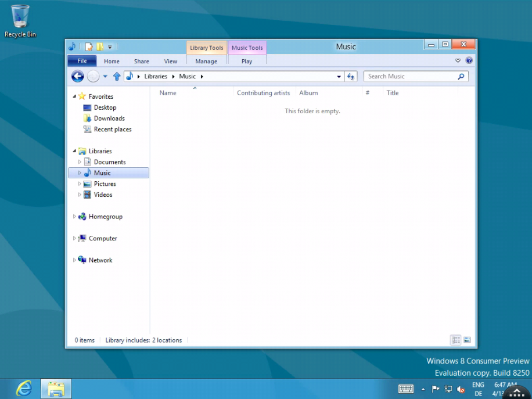The image size is (532, 399).
Task: Switch to the View ribbon tab
Action: tap(170, 62)
